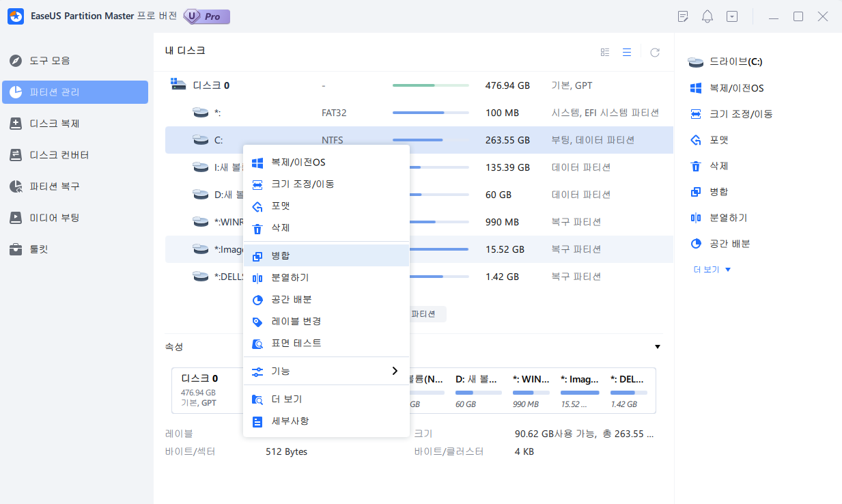Select the 60 GB D: partition row

tap(419, 195)
